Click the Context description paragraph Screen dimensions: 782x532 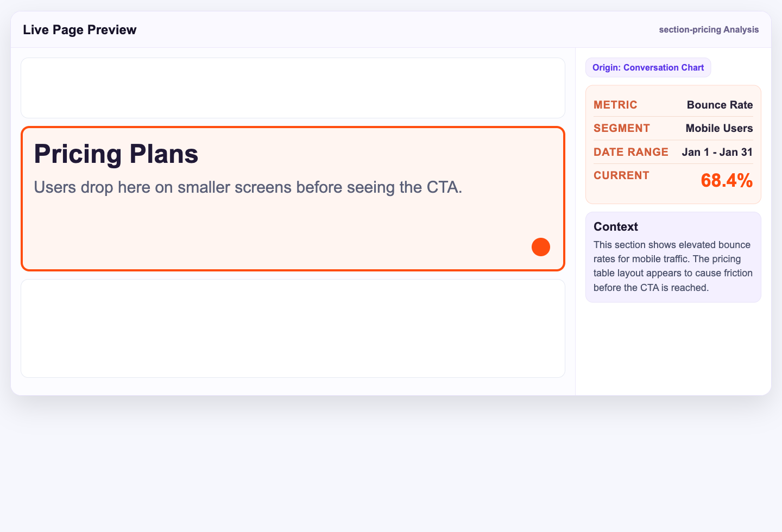(673, 266)
